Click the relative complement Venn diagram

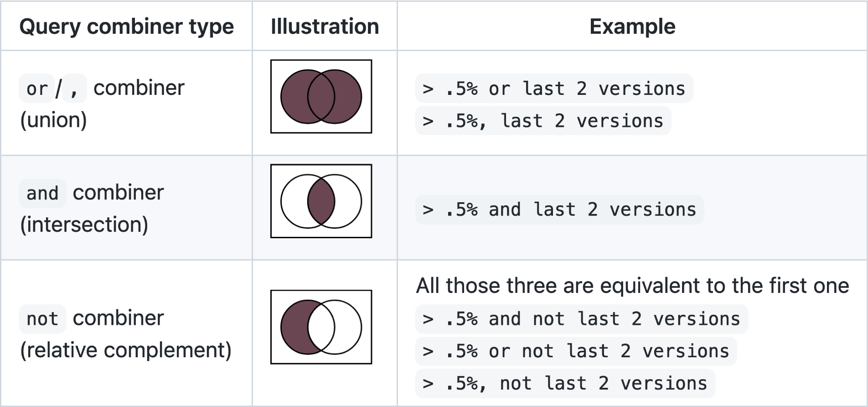coord(321,327)
